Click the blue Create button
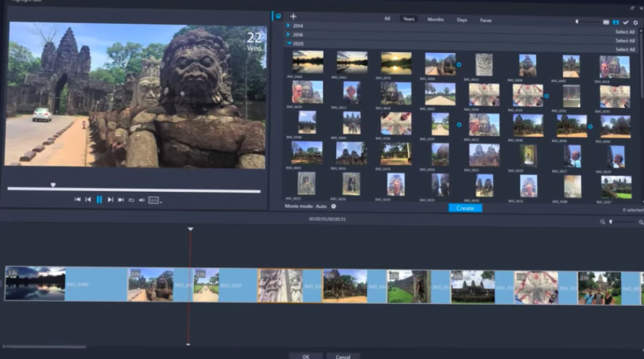 (x=465, y=208)
